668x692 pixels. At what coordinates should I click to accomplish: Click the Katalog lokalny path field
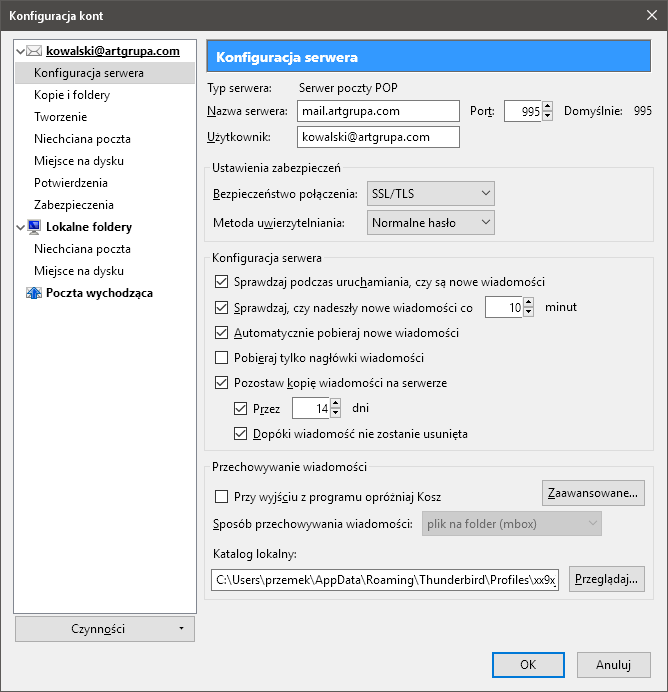click(385, 579)
